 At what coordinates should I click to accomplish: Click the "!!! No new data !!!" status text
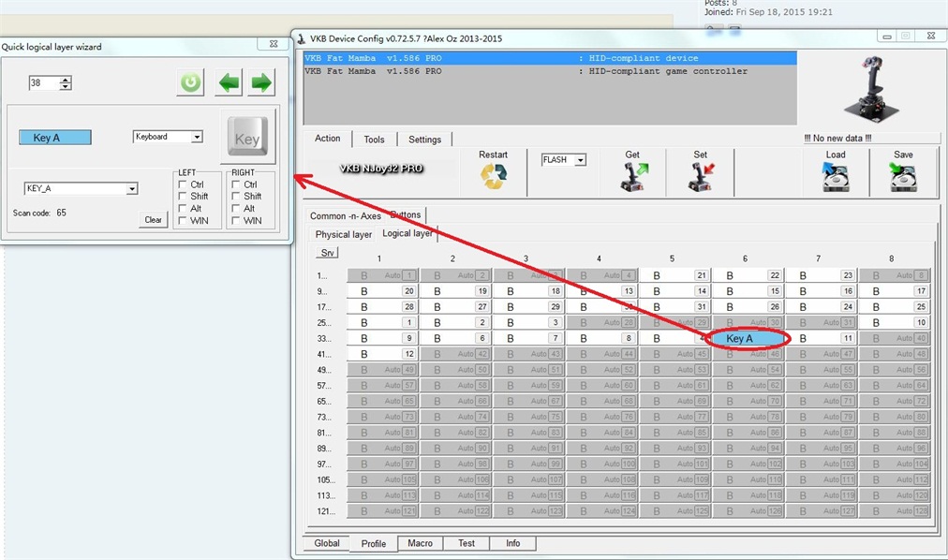tap(837, 139)
